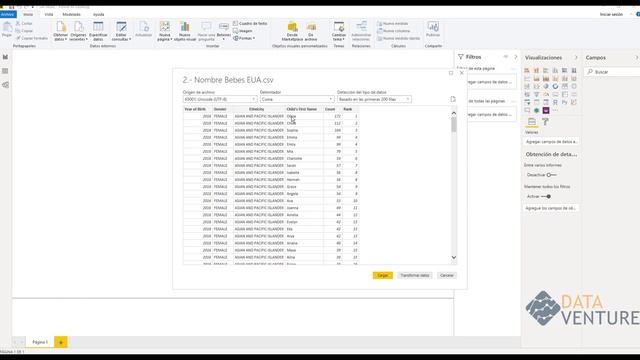Click Cortar in the clipboard group
Screen dimensions: 640x360
(x=24, y=24)
